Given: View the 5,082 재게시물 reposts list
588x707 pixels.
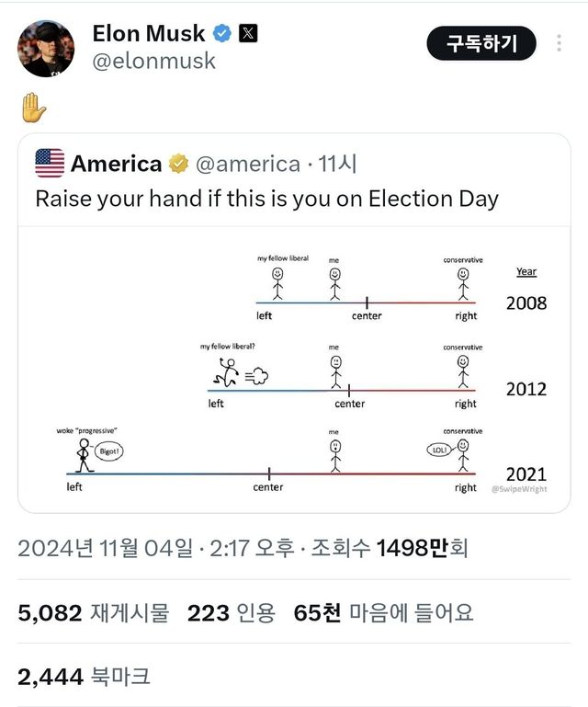Looking at the screenshot, I should [93, 613].
